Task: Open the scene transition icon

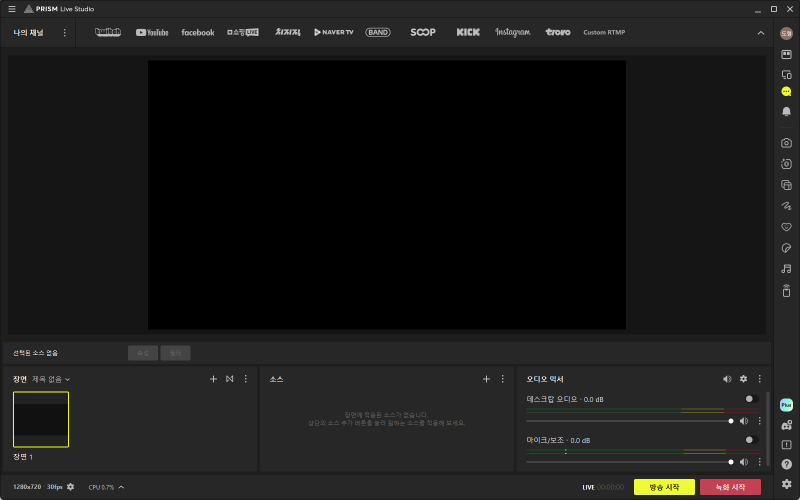Action: point(230,379)
